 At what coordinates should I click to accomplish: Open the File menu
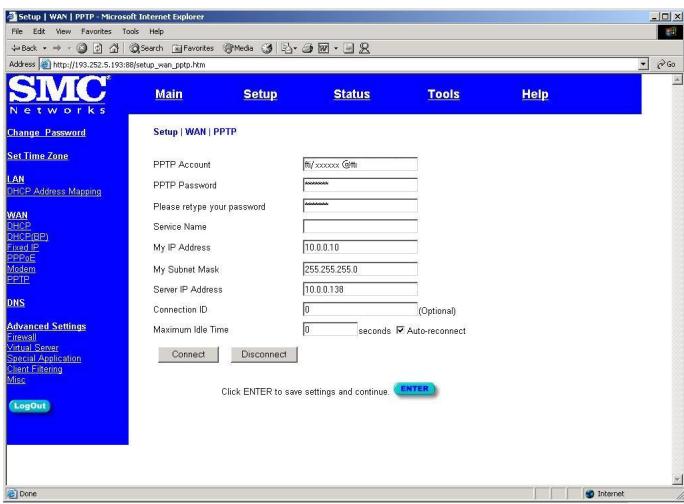coord(17,31)
